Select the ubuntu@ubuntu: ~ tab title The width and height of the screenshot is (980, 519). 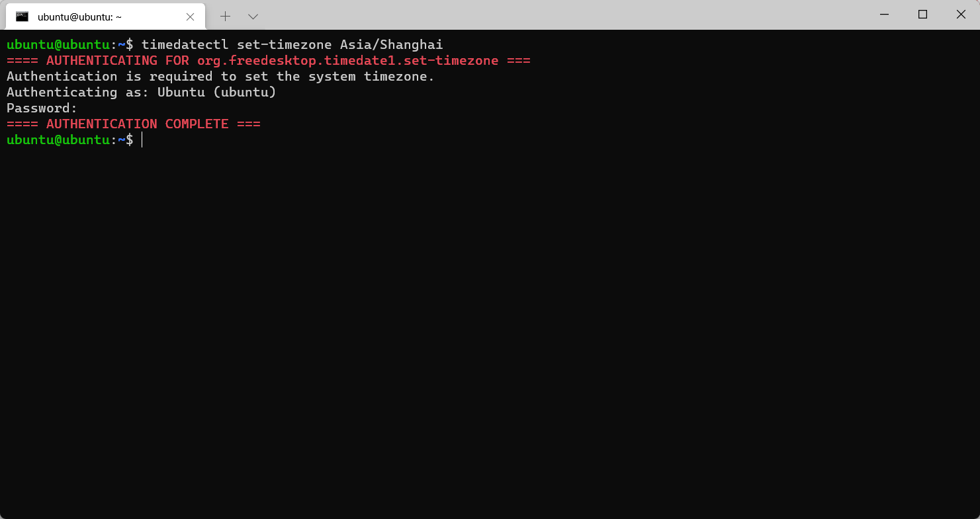(x=79, y=17)
